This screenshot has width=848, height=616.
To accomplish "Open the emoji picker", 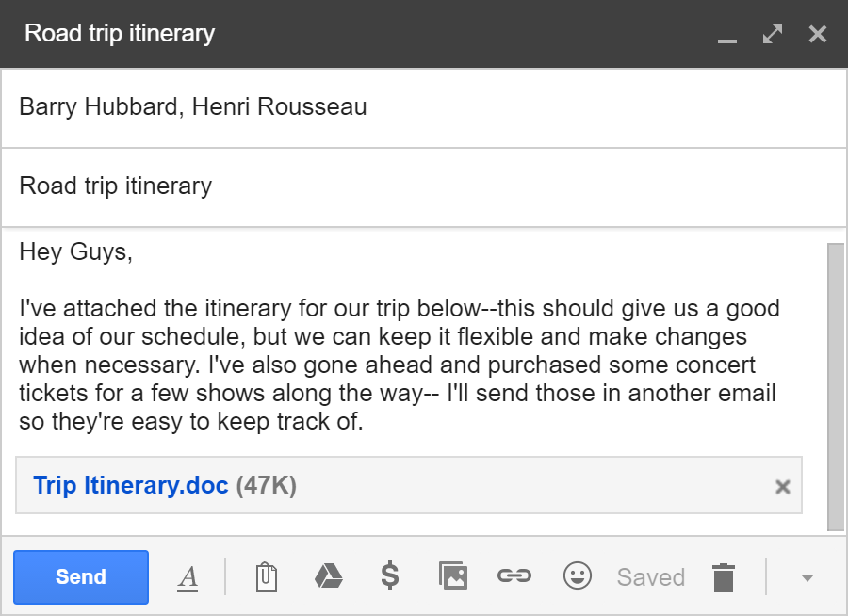I will click(x=577, y=575).
